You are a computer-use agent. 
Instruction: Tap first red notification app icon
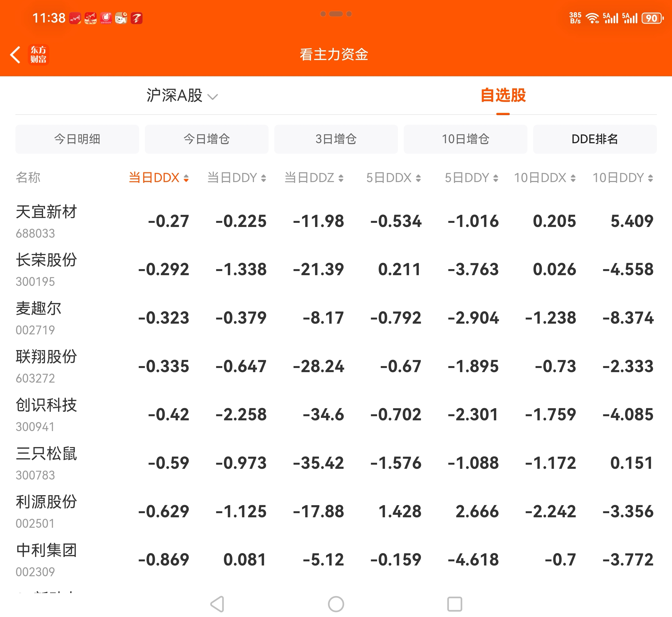click(x=75, y=18)
